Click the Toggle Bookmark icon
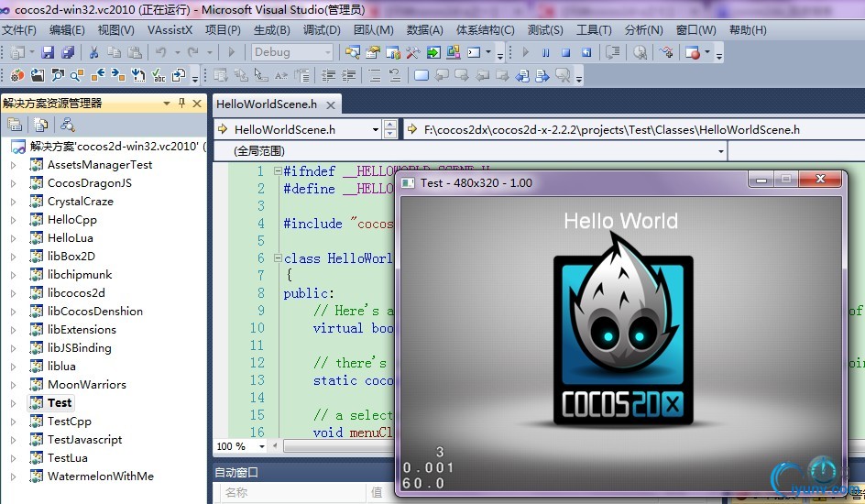 (x=422, y=75)
